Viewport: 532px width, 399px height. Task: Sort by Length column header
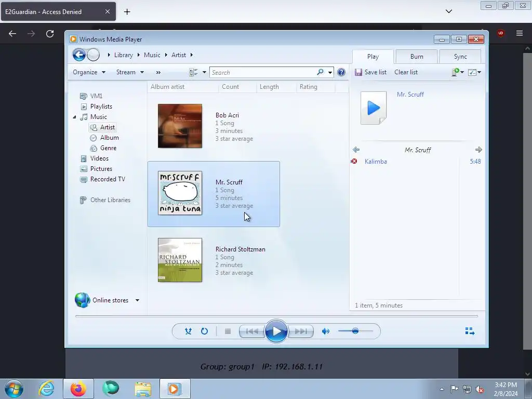point(276,87)
